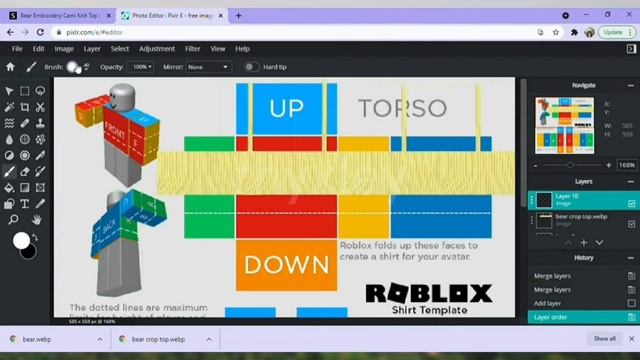Screen dimensions: 640x360
Task: Open bear.webp download options arrow
Action: click(100, 339)
